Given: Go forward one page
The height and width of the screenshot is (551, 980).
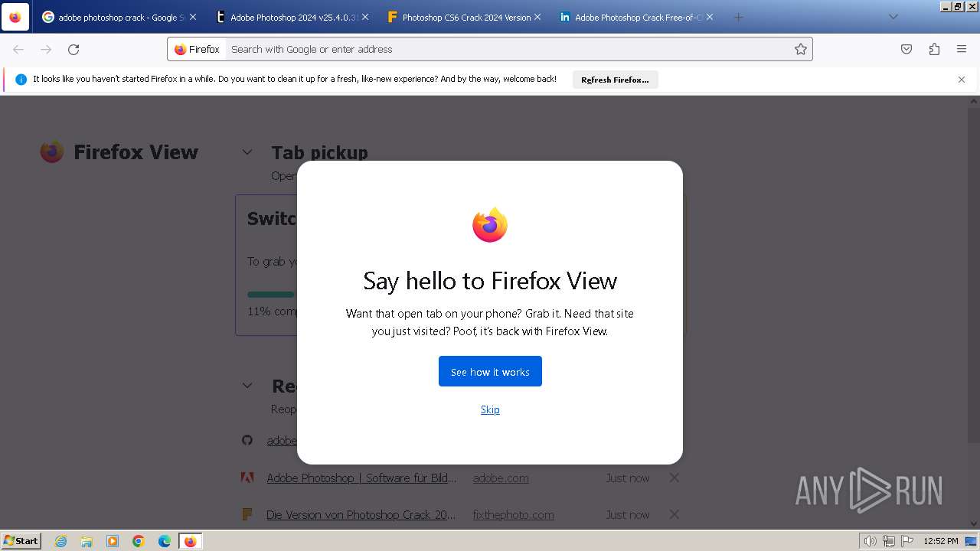Looking at the screenshot, I should (x=46, y=49).
